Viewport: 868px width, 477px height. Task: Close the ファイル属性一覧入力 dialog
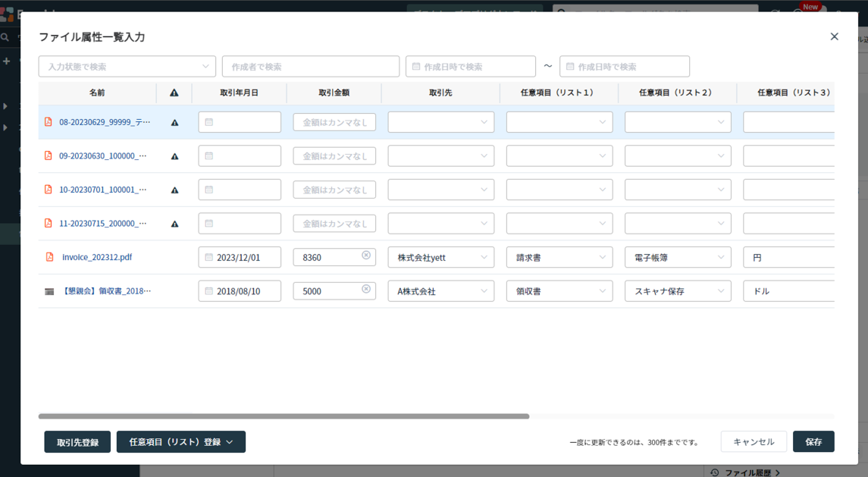(x=834, y=36)
